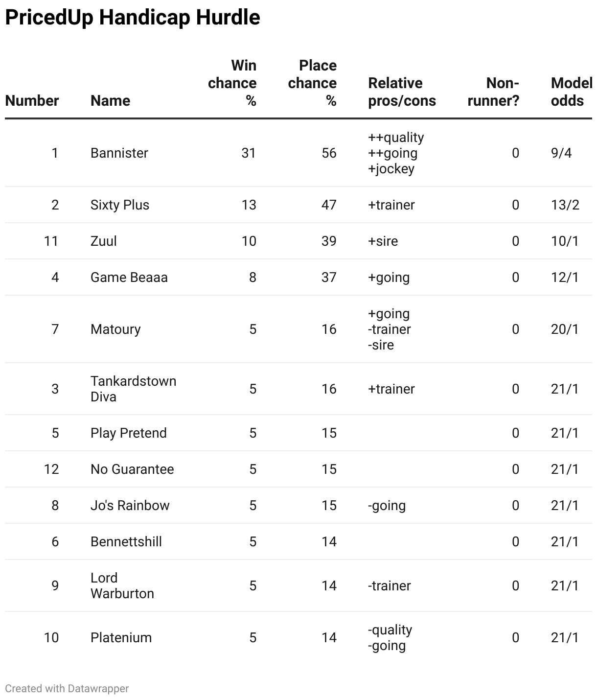
Task: Click the Play Pretend name
Action: pos(129,433)
